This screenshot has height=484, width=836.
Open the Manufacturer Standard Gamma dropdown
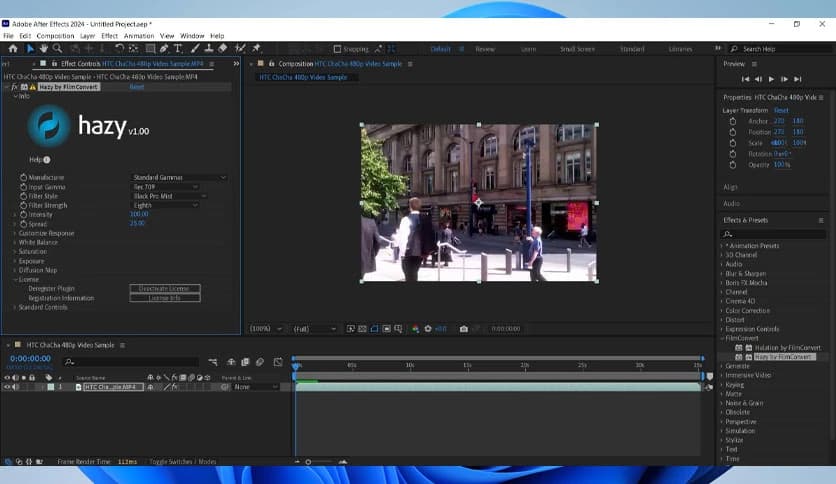coord(179,178)
